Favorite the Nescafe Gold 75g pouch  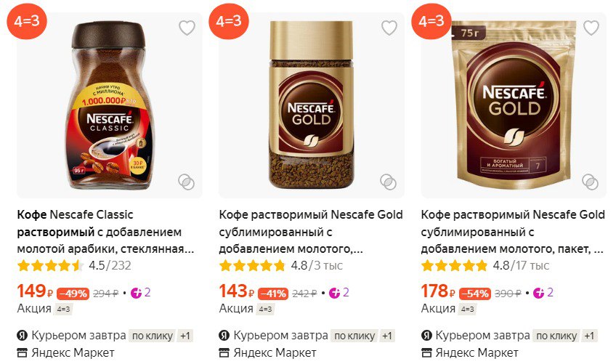coord(591,28)
